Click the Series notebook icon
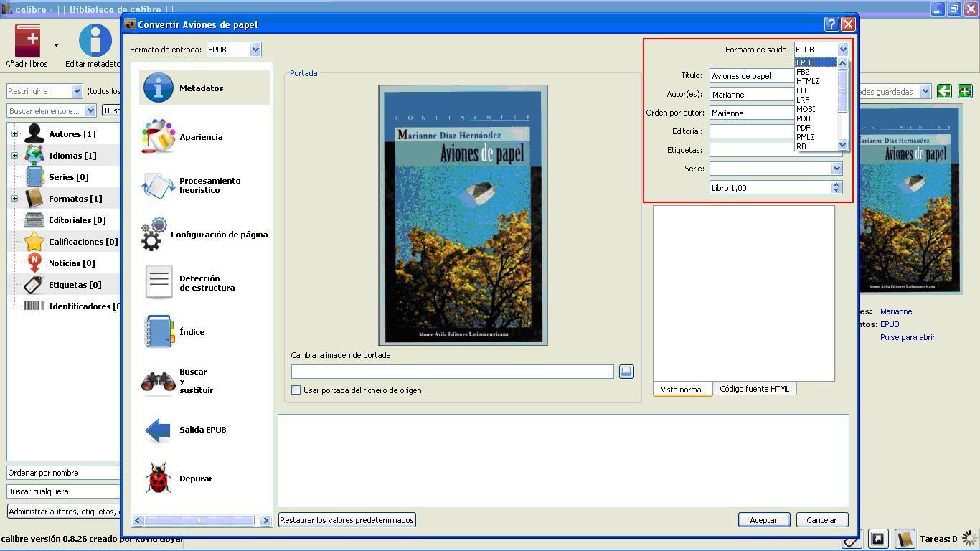980x551 pixels. tap(34, 176)
